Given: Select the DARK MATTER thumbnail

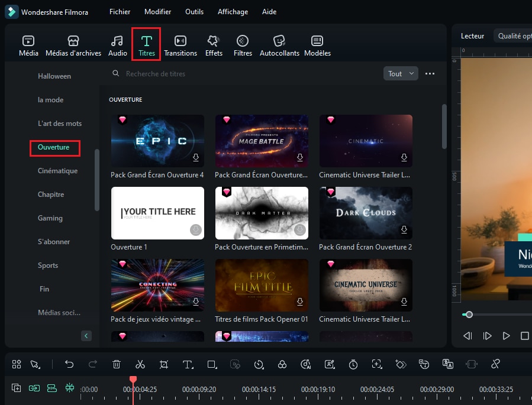Looking at the screenshot, I should (x=262, y=213).
